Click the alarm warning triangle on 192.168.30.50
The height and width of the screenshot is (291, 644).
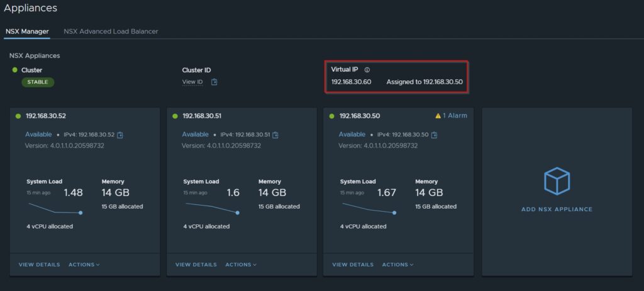point(438,116)
